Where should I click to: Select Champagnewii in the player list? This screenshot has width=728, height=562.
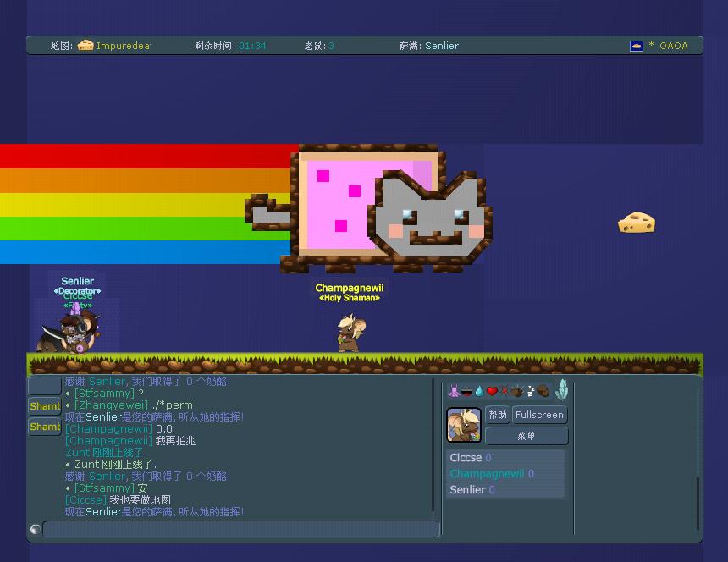(x=505, y=473)
